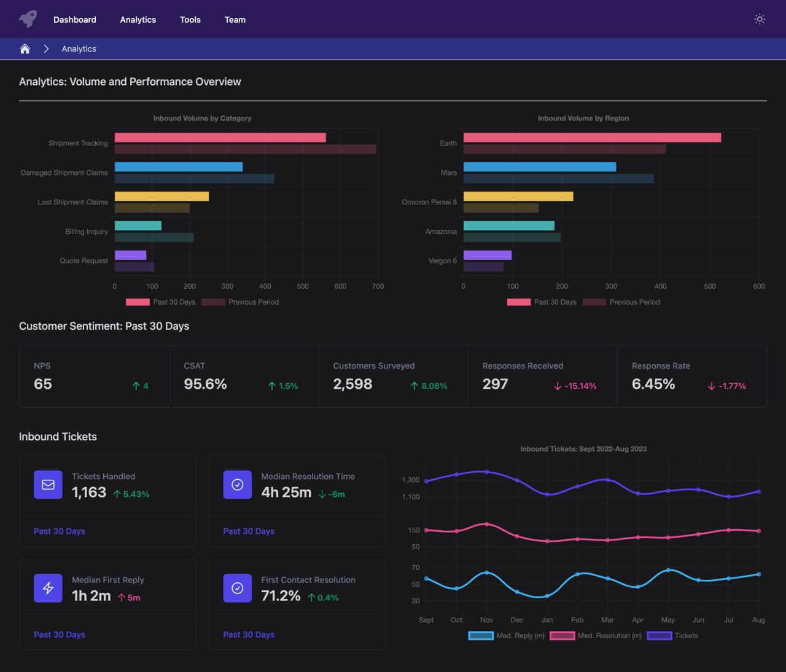Screen dimensions: 786x672
Task: Click the Nov point on Med. Resolution line
Action: 486,524
